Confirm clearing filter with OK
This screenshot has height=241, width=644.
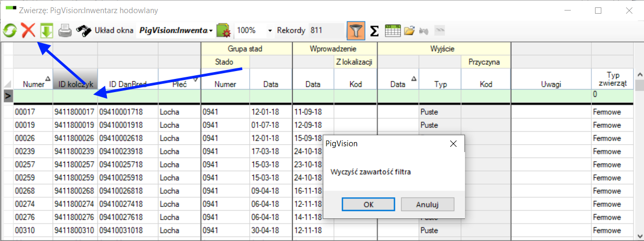pos(369,204)
